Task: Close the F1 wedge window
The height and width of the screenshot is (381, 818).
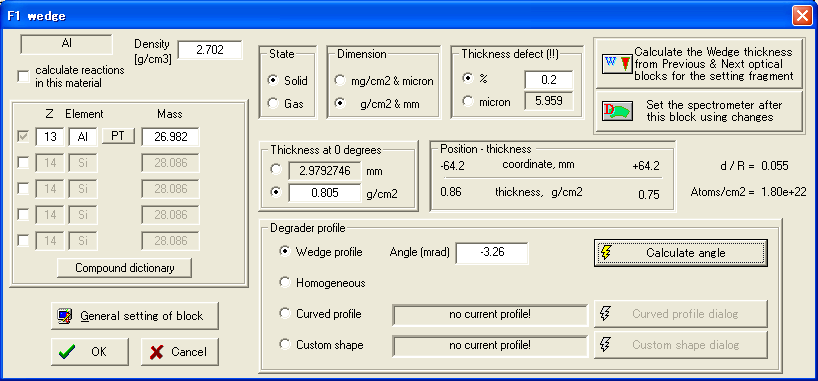Action: tap(801, 16)
